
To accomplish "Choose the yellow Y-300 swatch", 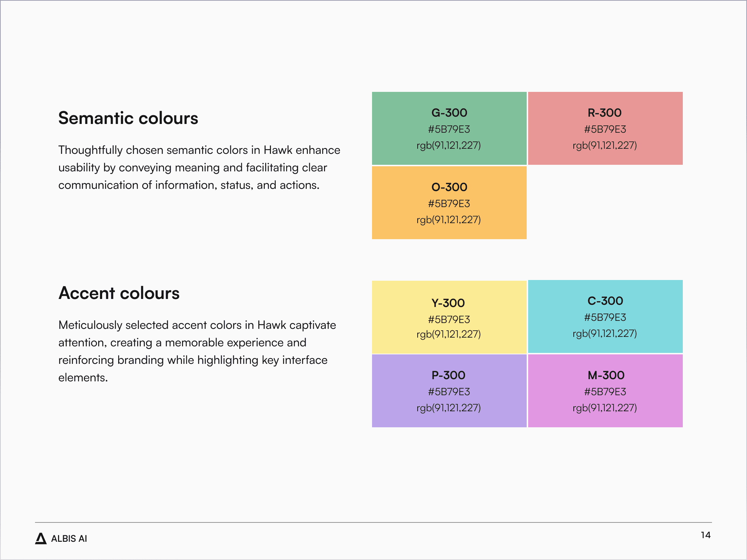I will (x=449, y=317).
